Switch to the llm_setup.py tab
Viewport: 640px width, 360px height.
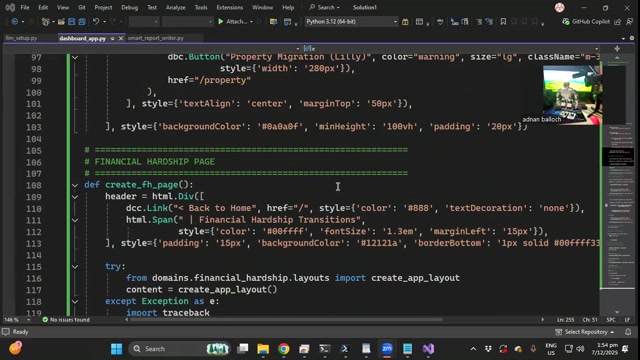[x=21, y=38]
